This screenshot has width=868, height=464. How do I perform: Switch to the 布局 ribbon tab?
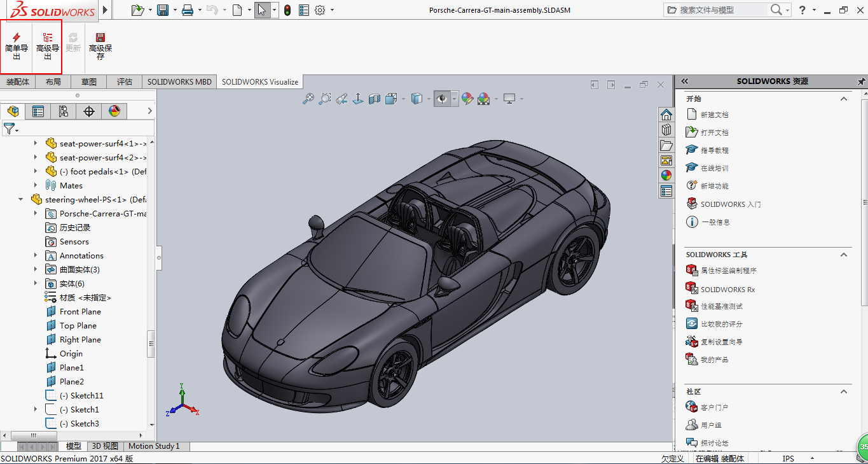click(53, 81)
